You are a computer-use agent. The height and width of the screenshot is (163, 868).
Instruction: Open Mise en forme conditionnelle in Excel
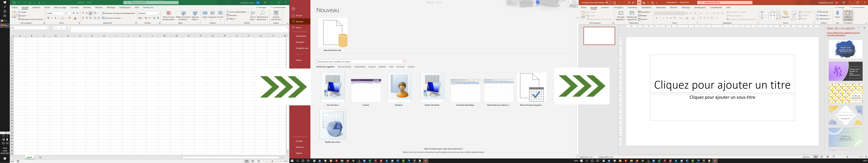(169, 16)
